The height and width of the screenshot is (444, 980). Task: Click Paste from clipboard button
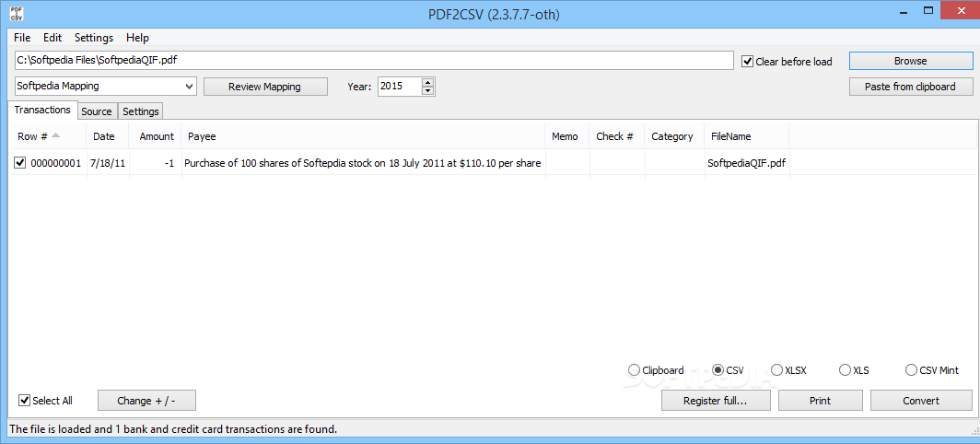pyautogui.click(x=911, y=87)
